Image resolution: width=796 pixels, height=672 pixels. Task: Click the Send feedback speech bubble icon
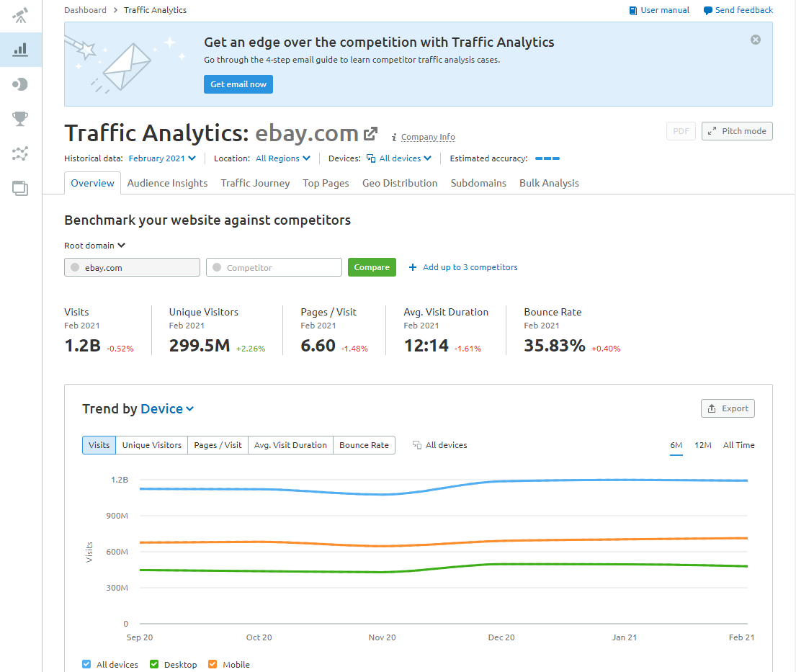[x=707, y=11]
